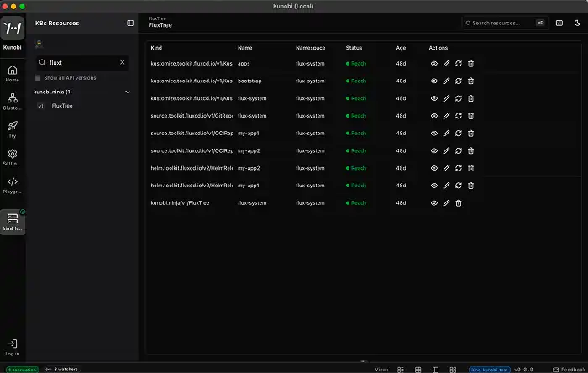Clear the fluxt search text
Viewport: 588px width, 373px height.
tap(123, 62)
